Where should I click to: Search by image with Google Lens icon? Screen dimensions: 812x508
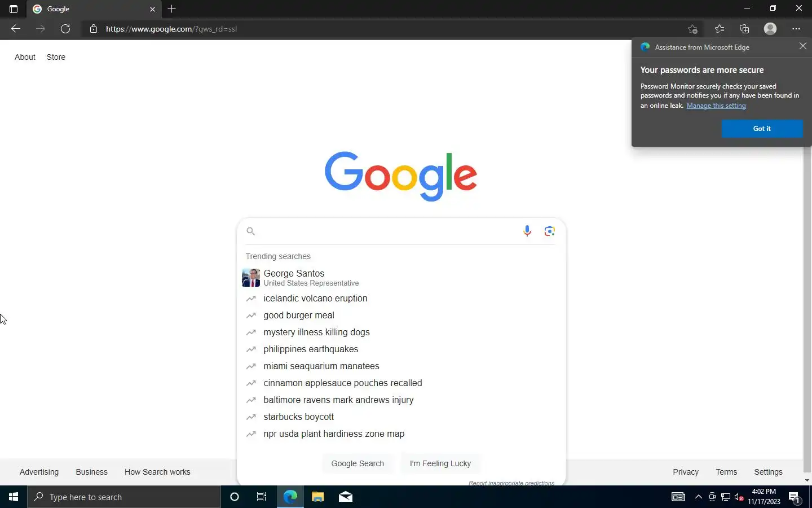pos(550,231)
